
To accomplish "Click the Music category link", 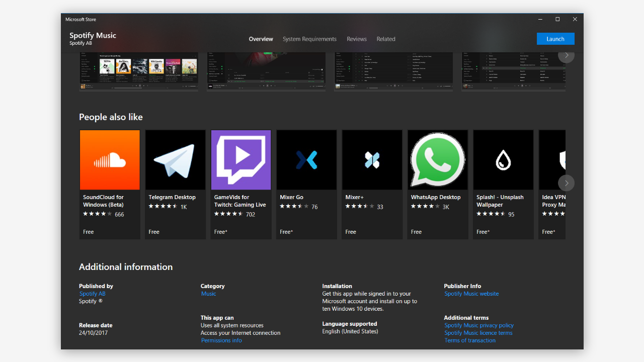I will 208,293.
